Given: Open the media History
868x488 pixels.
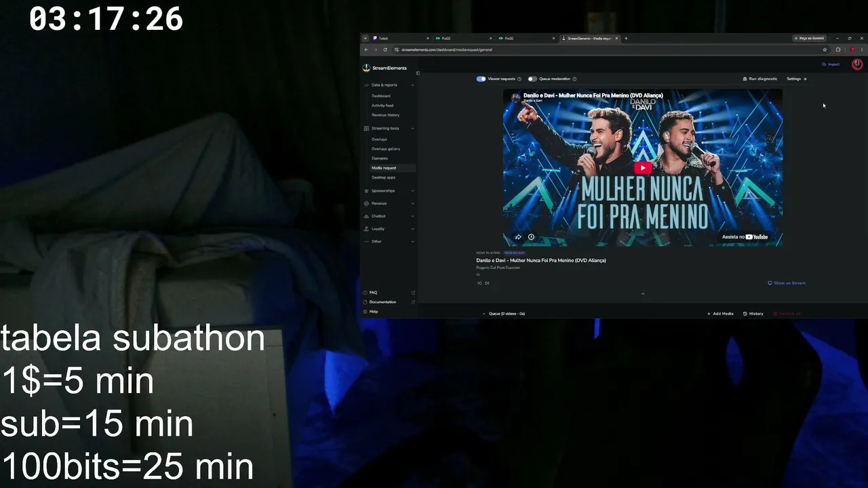Looking at the screenshot, I should tap(753, 314).
